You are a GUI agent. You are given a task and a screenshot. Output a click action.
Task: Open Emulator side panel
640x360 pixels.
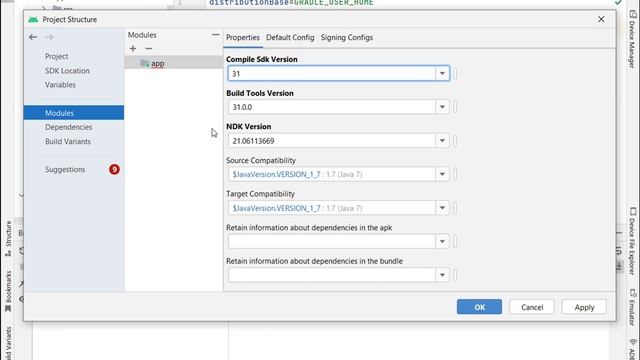coord(632,307)
